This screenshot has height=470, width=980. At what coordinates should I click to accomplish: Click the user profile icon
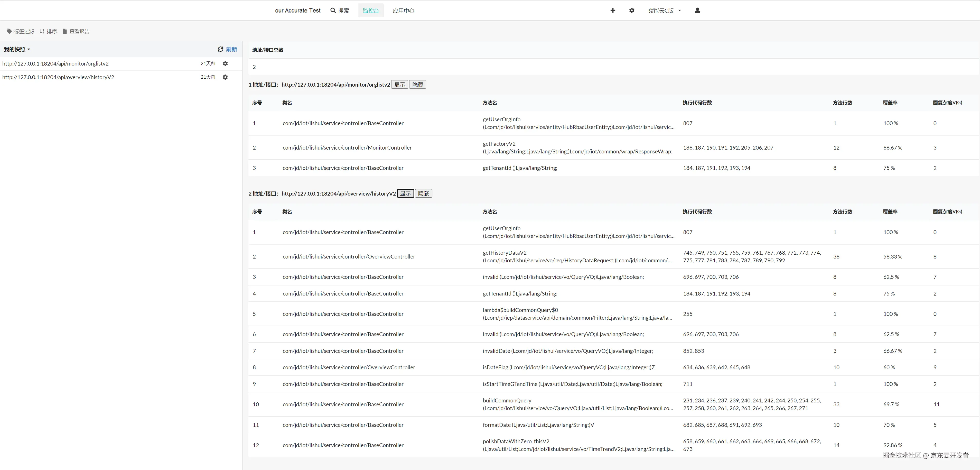click(x=697, y=11)
